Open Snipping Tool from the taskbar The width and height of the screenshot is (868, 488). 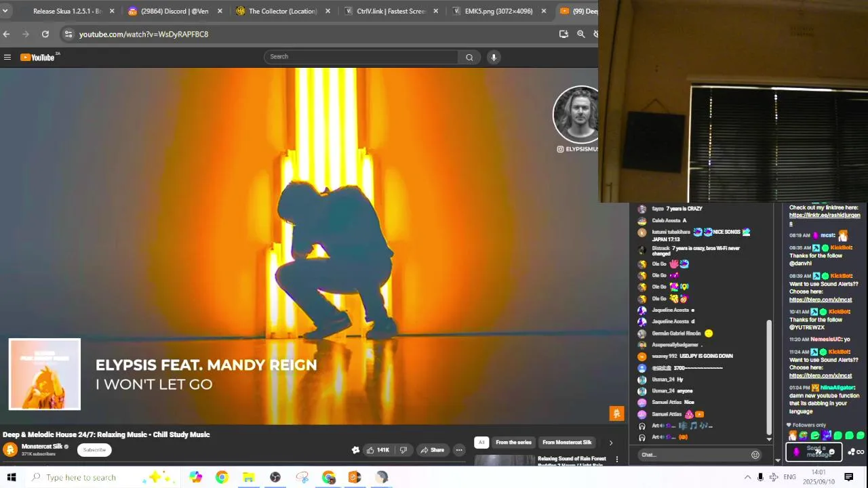pos(302,477)
